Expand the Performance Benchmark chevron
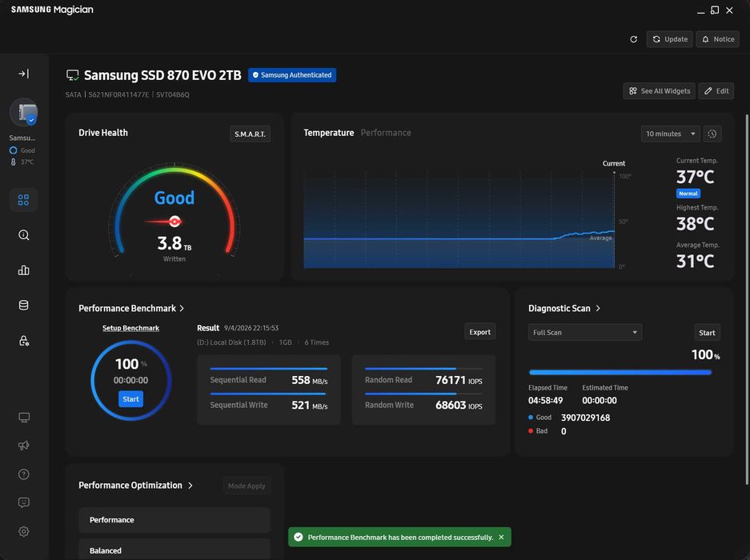This screenshot has width=750, height=560. 182,309
